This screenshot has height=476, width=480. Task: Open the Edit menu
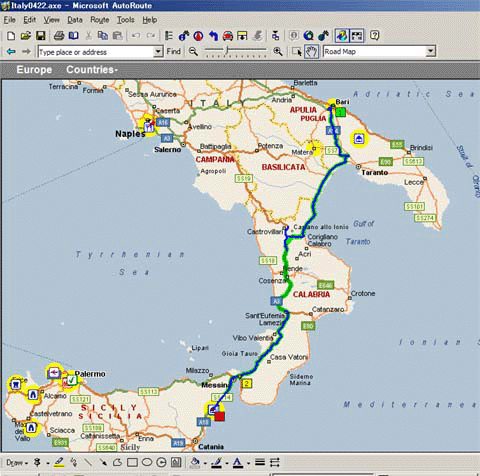pyautogui.click(x=29, y=20)
